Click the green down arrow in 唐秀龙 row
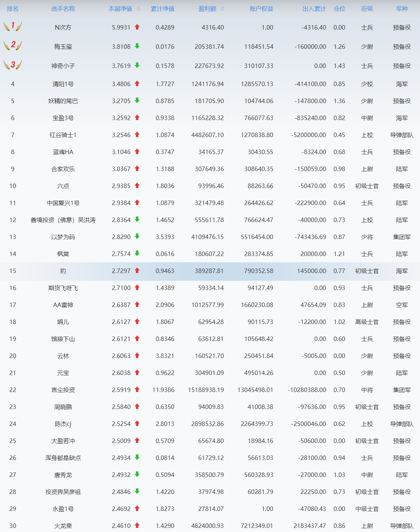420x532 pixels. click(x=137, y=474)
